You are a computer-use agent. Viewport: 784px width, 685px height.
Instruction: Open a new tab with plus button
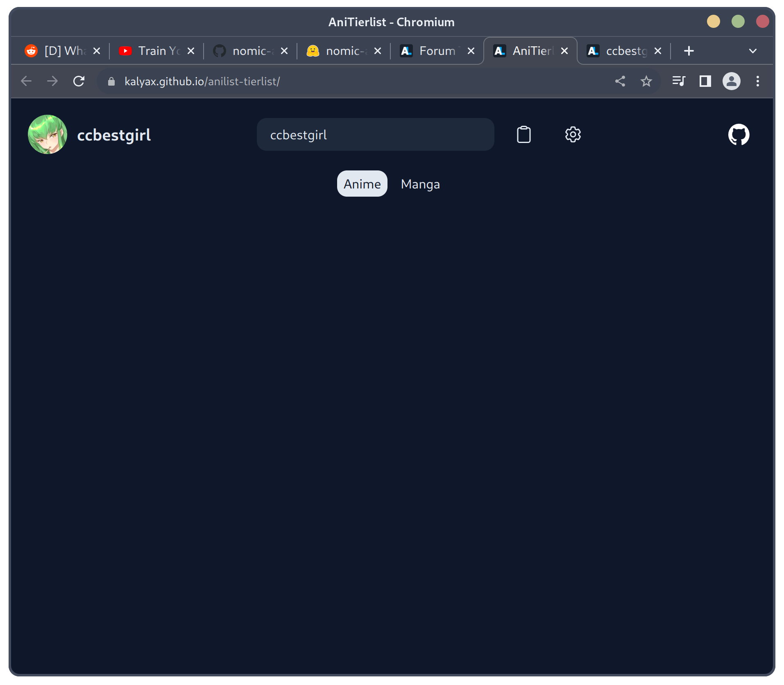coord(689,51)
